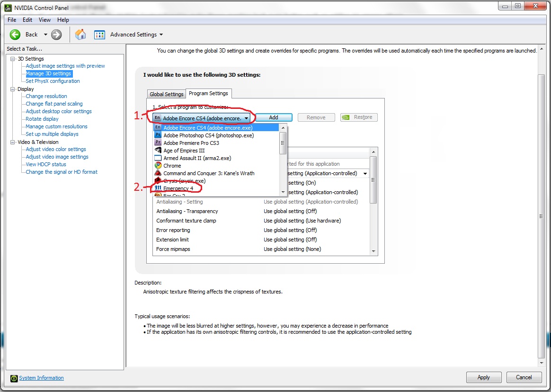Screen dimensions: 551x392
Task: Select the Antialiasing - Transparency row
Action: (261, 211)
